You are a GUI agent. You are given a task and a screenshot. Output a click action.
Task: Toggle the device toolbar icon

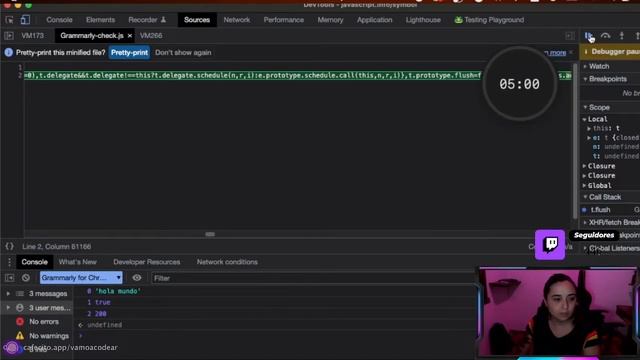(x=25, y=20)
